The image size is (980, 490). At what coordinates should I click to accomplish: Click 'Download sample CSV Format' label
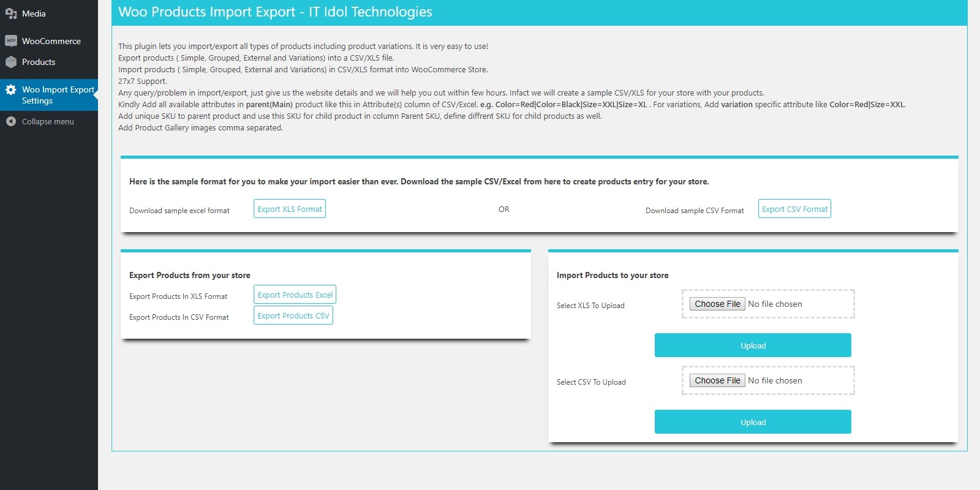coord(695,211)
